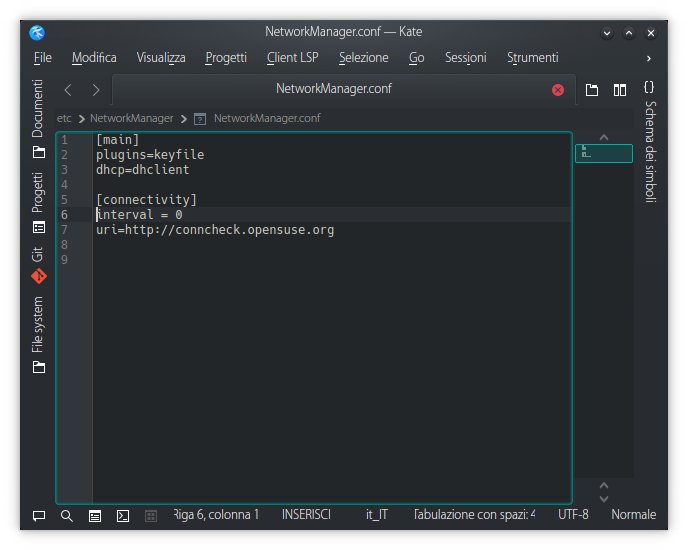Open the search and replace panel icon

click(67, 516)
